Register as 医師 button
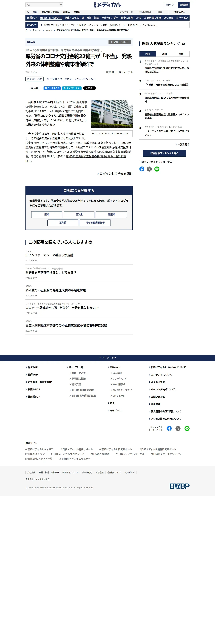 (47, 214)
